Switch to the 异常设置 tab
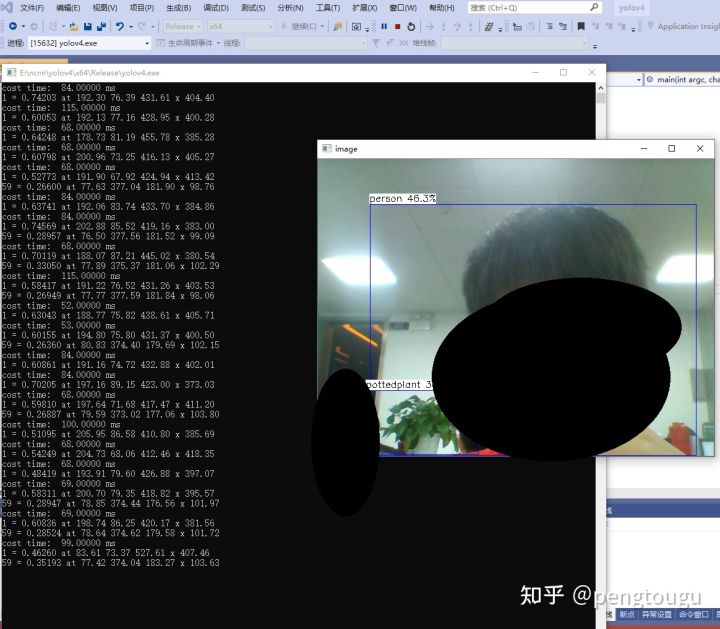This screenshot has width=720, height=629. 656,614
